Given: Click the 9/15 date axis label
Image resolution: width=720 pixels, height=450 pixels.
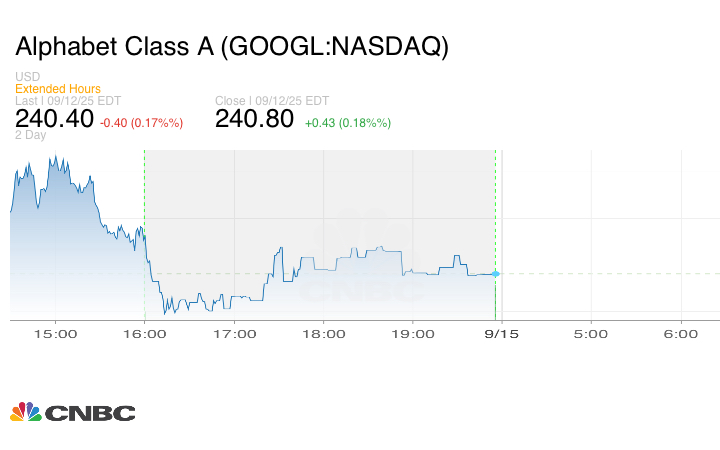Looking at the screenshot, I should click(501, 333).
